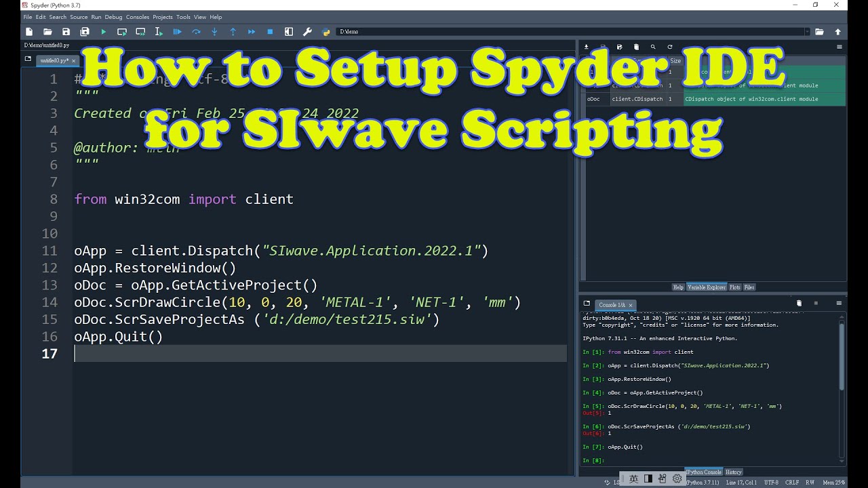Click the CRLF line ending status entry
The image size is (868, 488).
click(792, 483)
